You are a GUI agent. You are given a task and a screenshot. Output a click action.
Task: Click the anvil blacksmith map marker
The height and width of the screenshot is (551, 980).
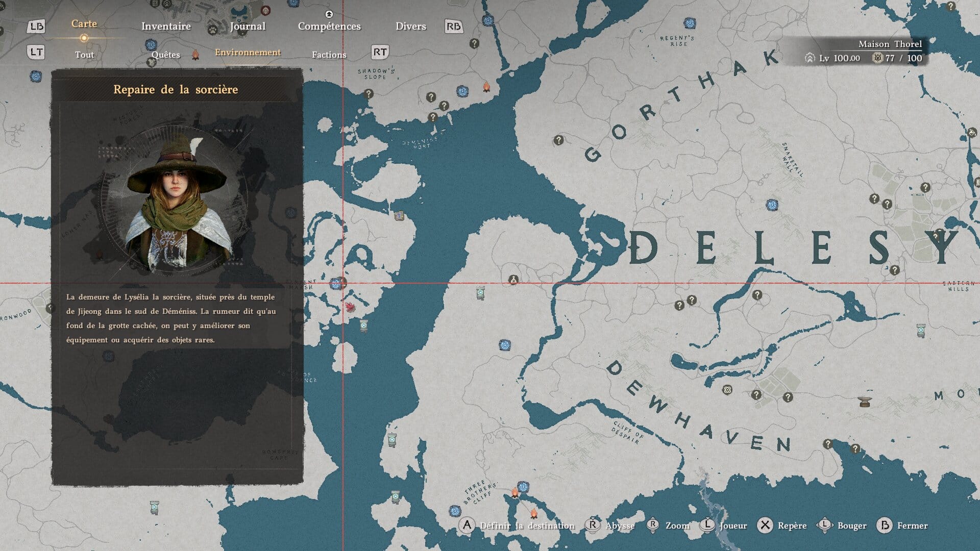pyautogui.click(x=864, y=402)
